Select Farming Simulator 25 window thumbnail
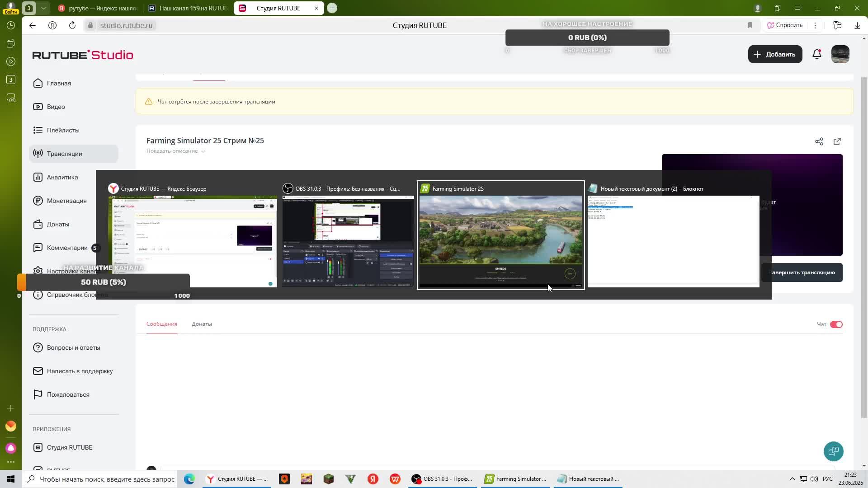 pyautogui.click(x=500, y=235)
